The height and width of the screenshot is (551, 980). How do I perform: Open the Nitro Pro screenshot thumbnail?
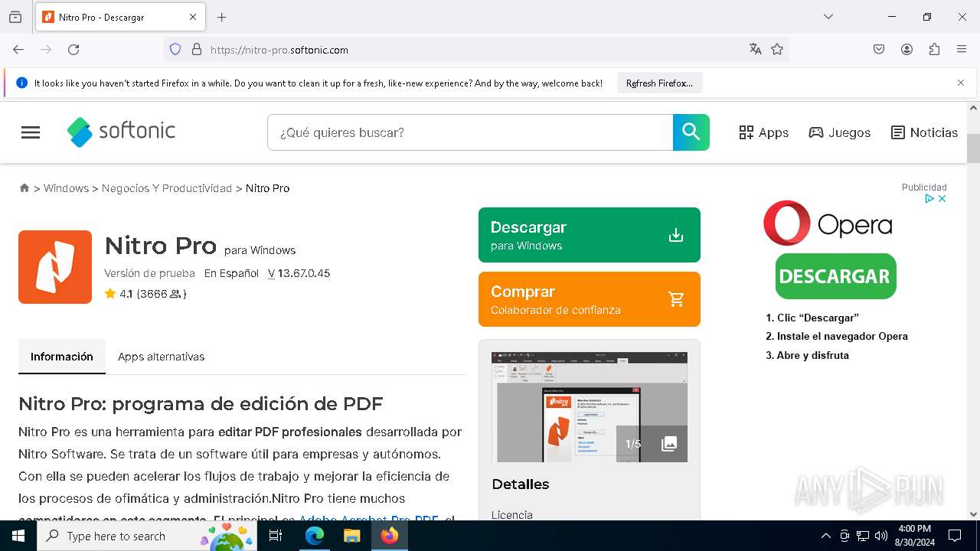(590, 407)
